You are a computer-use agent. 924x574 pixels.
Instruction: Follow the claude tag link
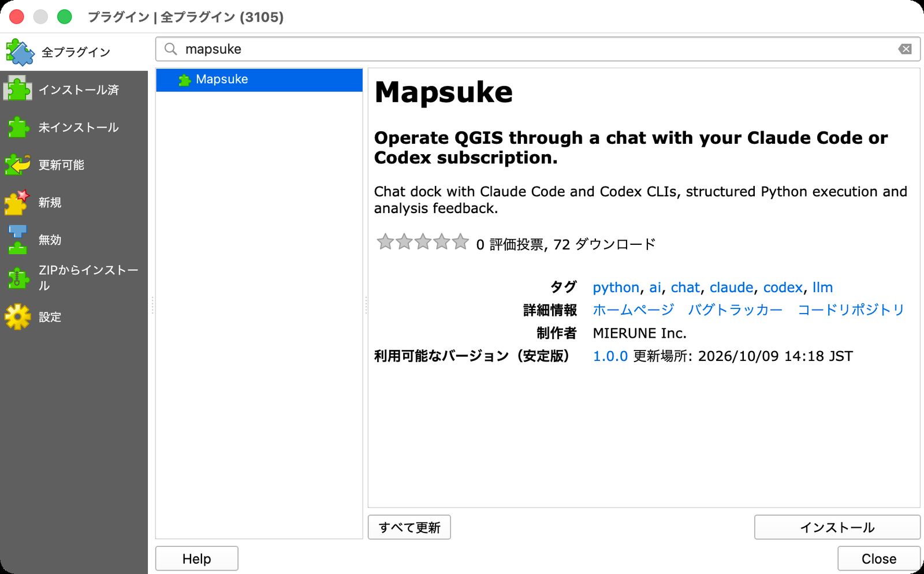[732, 288]
